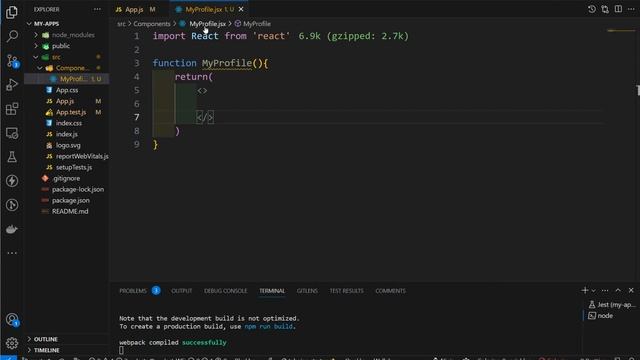Open the Accounts menu icon
Image resolution: width=640 pixels, height=360 pixels.
tap(12, 320)
